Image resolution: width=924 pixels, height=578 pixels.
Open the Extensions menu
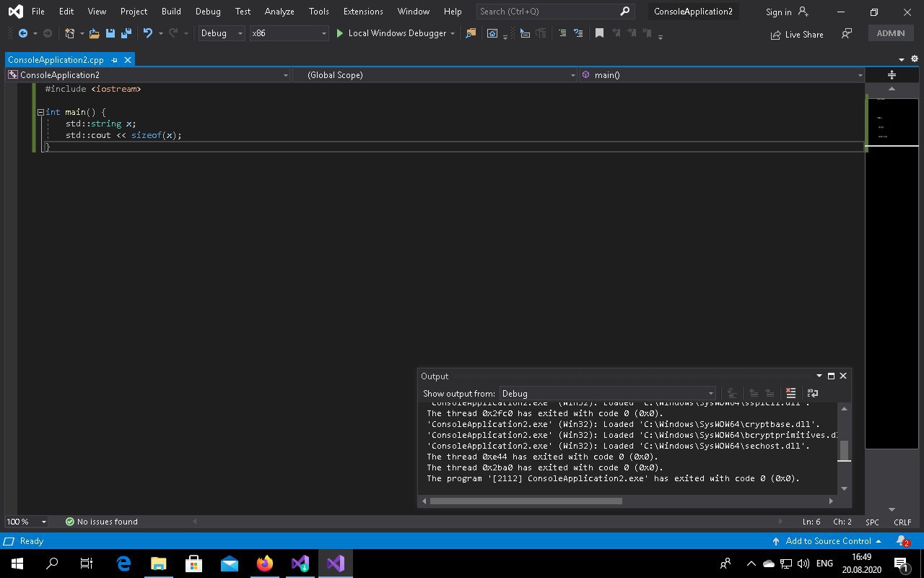coord(363,12)
